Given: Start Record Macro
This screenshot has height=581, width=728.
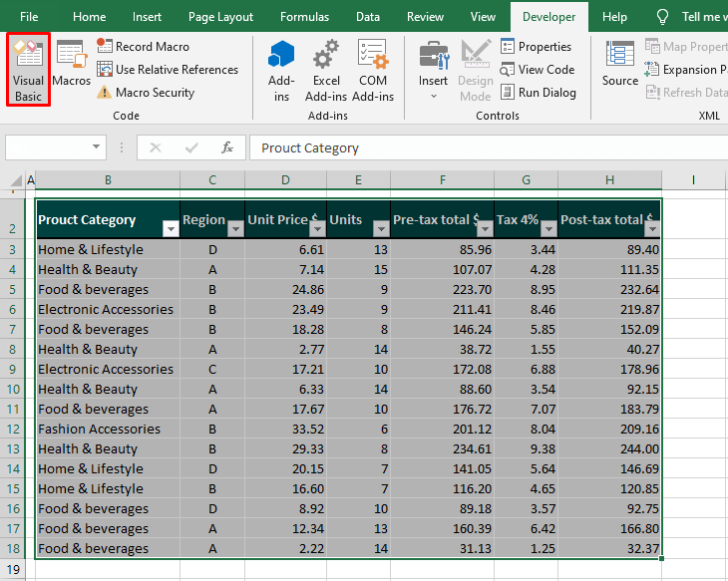Looking at the screenshot, I should tap(144, 47).
